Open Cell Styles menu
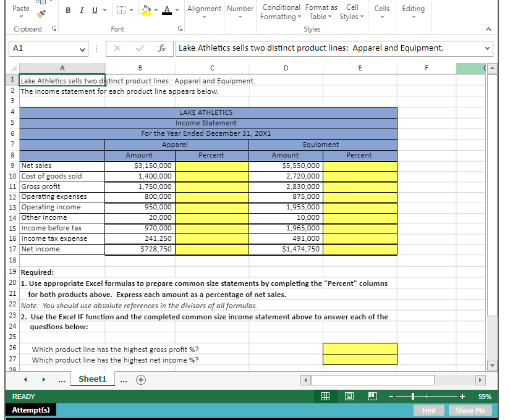The image size is (510, 420). (352, 12)
